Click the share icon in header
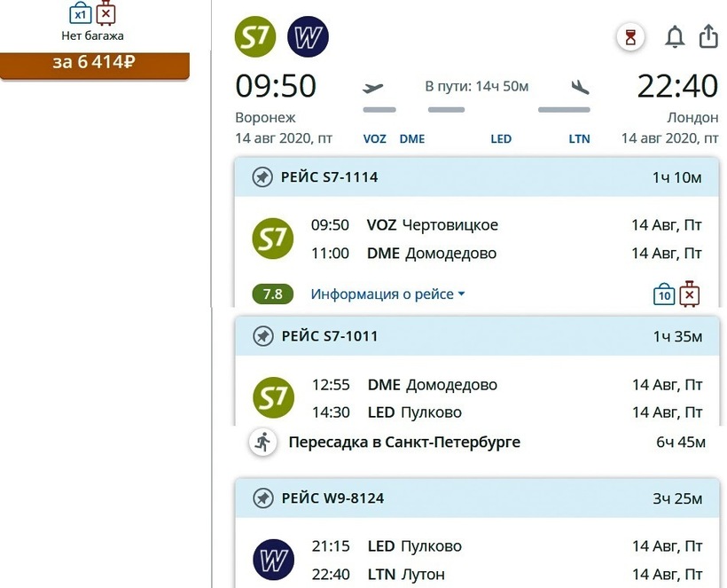727x588 pixels. point(708,36)
